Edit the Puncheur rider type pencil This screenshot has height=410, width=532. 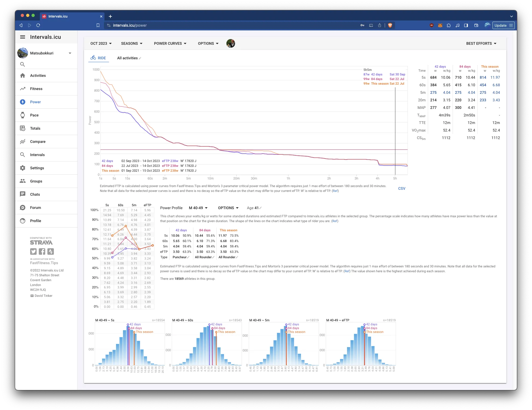point(188,257)
